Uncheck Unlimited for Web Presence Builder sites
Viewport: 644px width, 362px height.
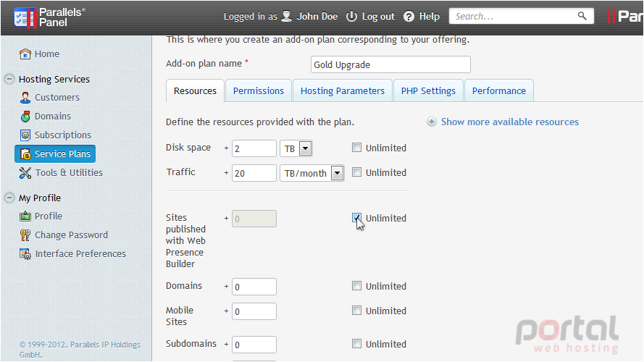coord(356,218)
